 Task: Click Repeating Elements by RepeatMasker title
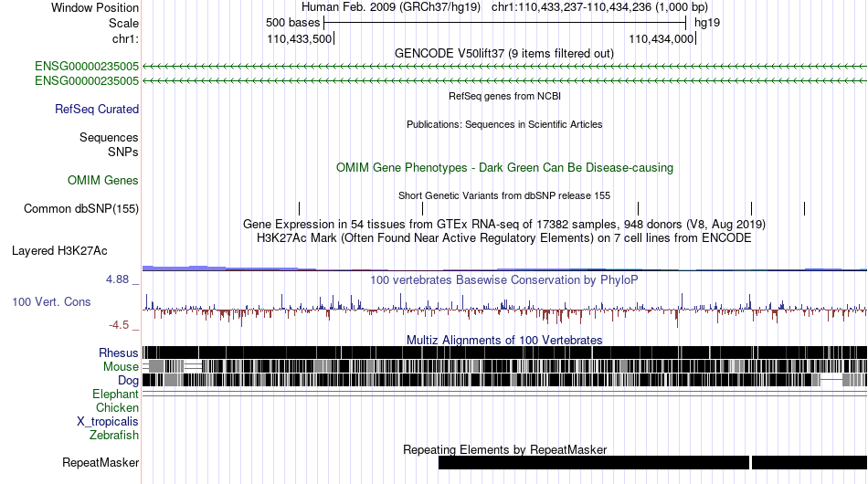pos(504,449)
